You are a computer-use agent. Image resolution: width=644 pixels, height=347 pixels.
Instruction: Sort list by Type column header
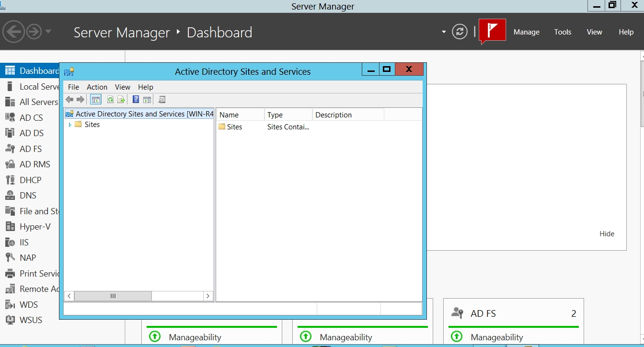(x=288, y=115)
